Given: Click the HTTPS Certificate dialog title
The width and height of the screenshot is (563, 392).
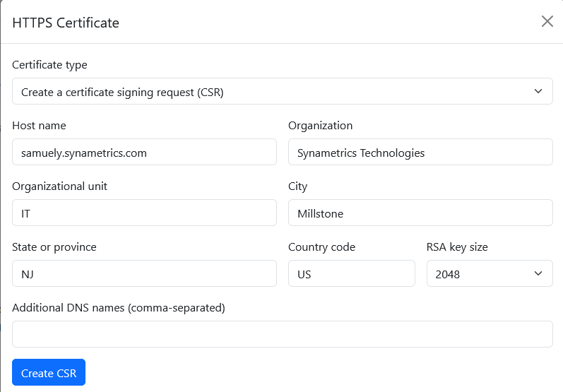Looking at the screenshot, I should (x=66, y=23).
